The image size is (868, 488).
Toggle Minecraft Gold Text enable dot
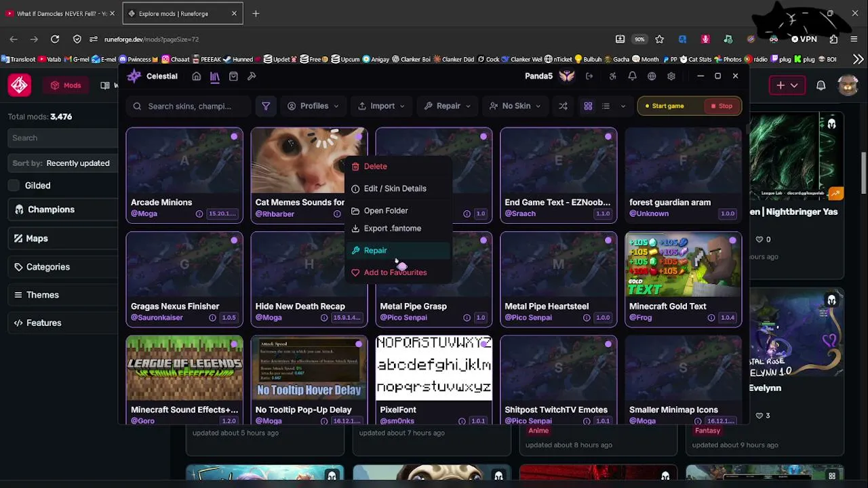[x=733, y=241]
